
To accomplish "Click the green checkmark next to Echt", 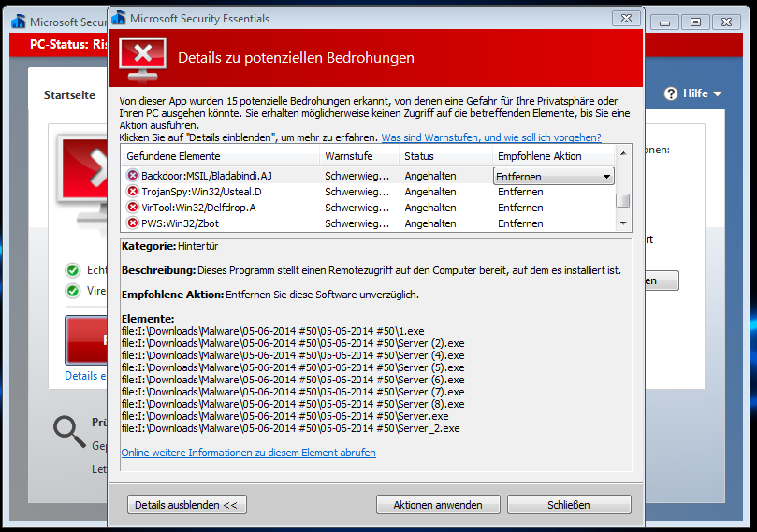I will point(72,270).
